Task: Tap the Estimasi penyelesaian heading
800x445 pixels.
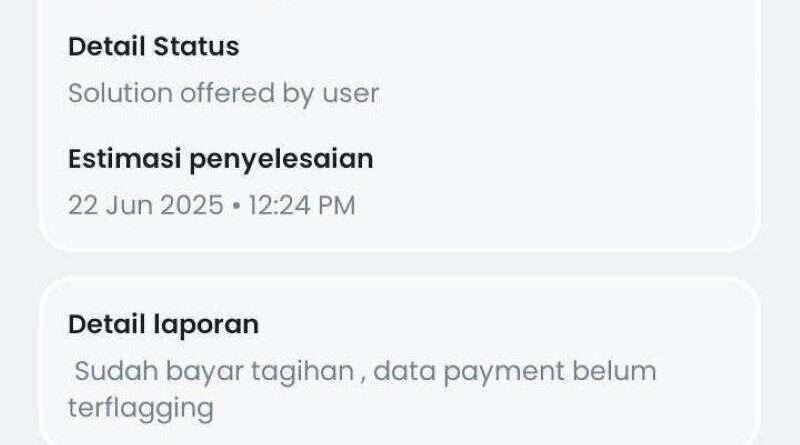Action: tap(220, 159)
